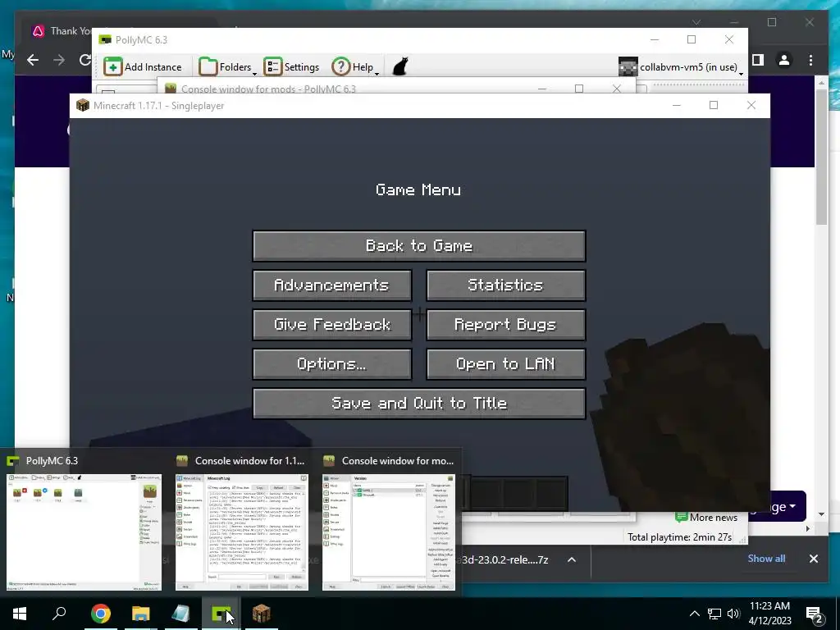Click the PollyMC window title bar icon
Image resolution: width=840 pixels, height=630 pixels.
tap(106, 39)
